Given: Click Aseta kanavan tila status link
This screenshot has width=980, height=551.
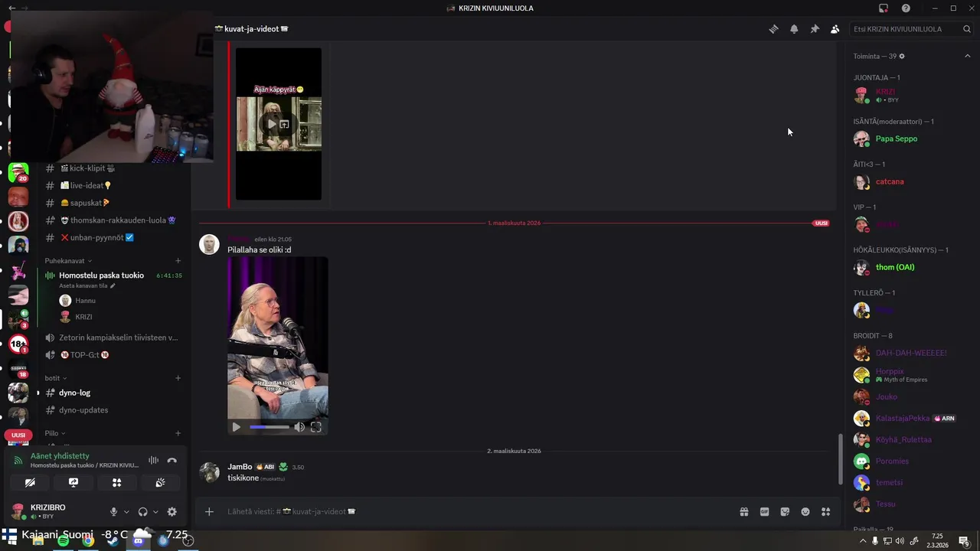Looking at the screenshot, I should pyautogui.click(x=87, y=285).
